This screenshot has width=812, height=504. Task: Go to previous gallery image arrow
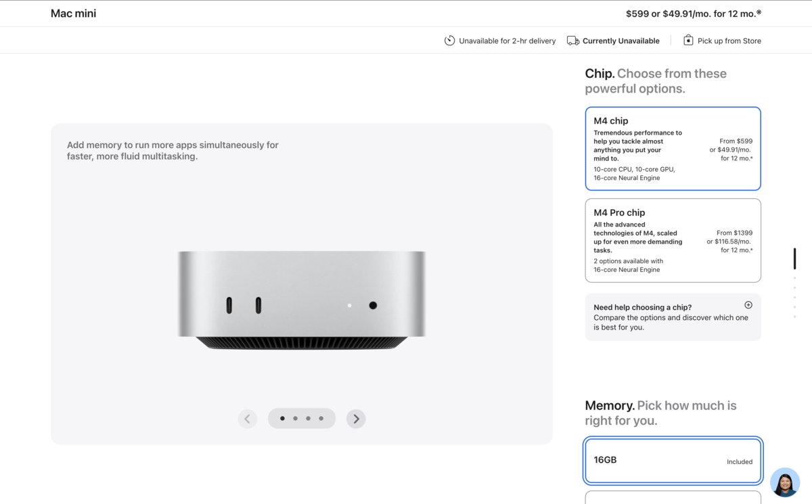248,419
